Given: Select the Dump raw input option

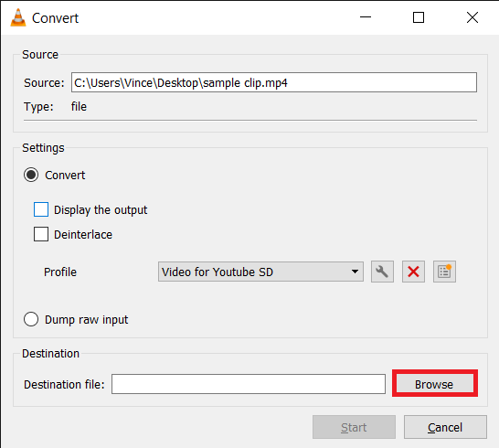Looking at the screenshot, I should point(31,319).
